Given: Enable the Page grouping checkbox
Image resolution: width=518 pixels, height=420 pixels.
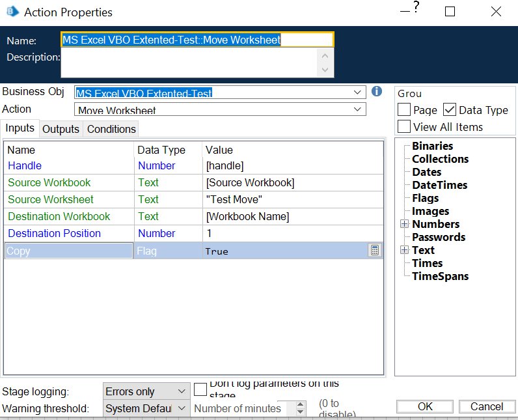Looking at the screenshot, I should [404, 110].
